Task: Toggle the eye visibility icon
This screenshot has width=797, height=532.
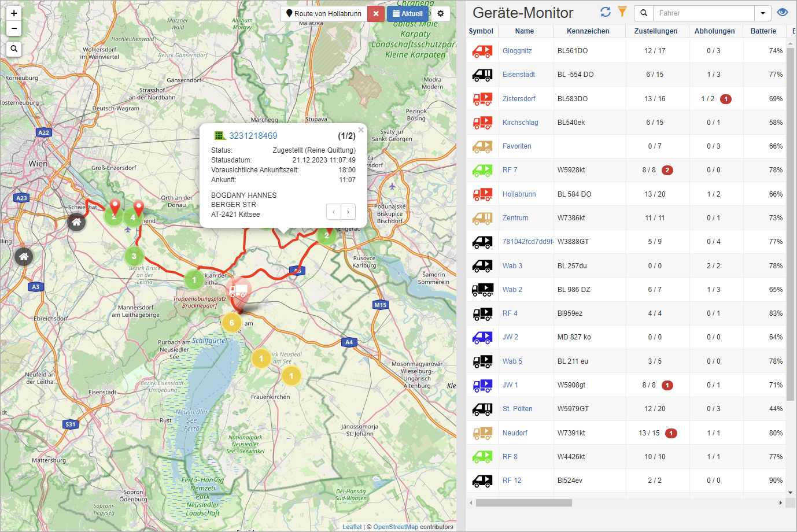Action: pyautogui.click(x=783, y=12)
